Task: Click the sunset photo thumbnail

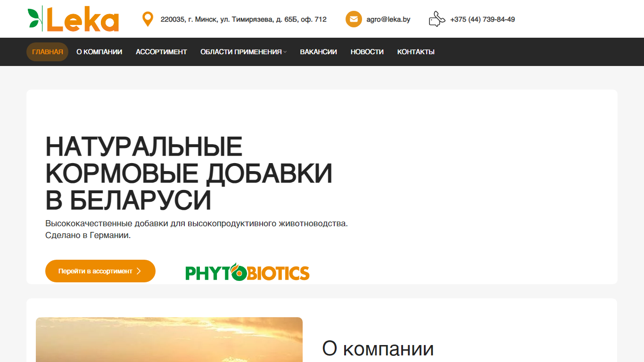Action: point(169,339)
